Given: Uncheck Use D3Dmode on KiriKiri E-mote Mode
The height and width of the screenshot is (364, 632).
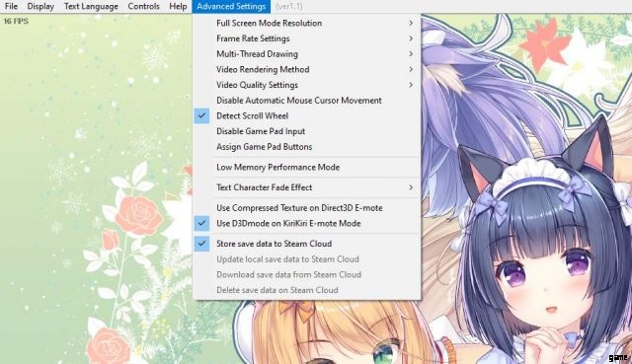Looking at the screenshot, I should [x=307, y=224].
